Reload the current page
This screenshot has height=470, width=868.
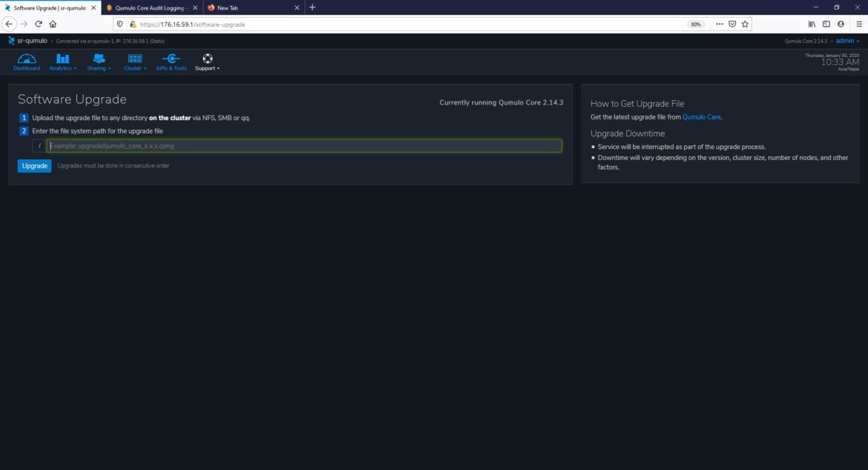click(x=38, y=24)
